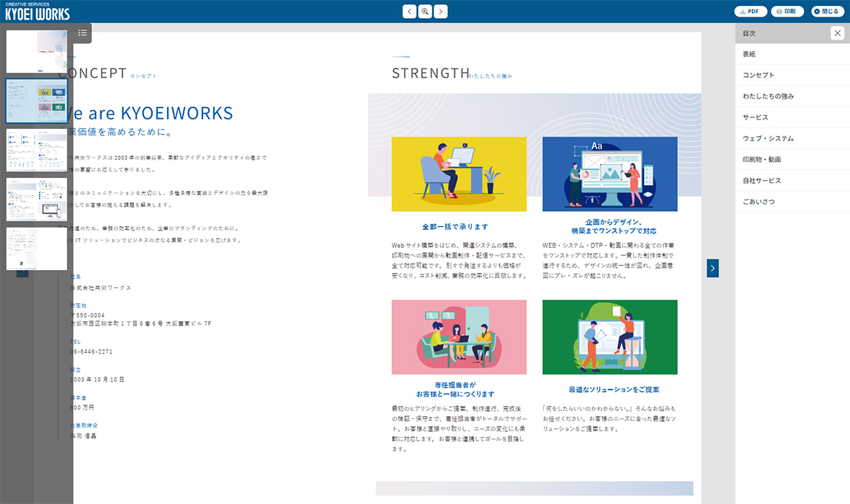
Task: Jump to 自社サービス section
Action: pos(792,181)
